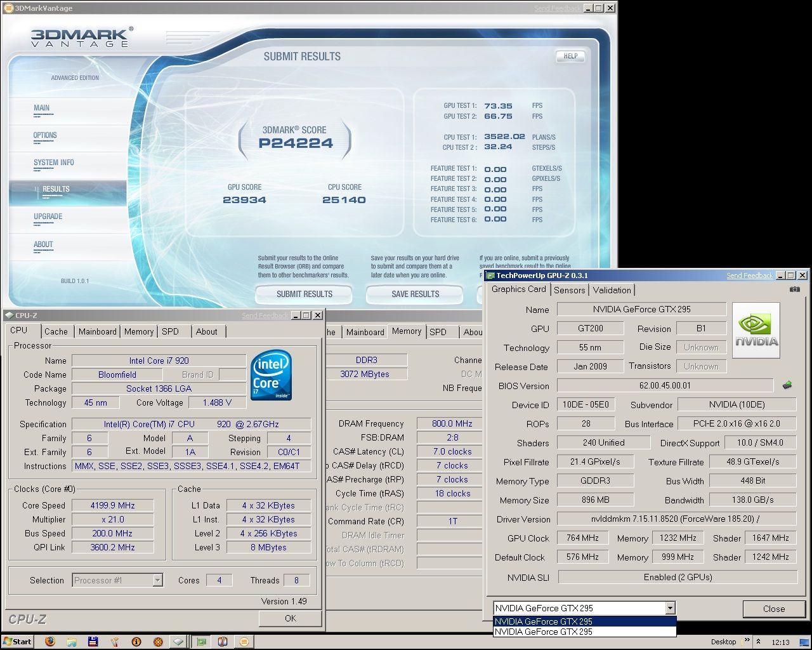
Task: Launch Firefox from the quick launch bar
Action: [50, 642]
